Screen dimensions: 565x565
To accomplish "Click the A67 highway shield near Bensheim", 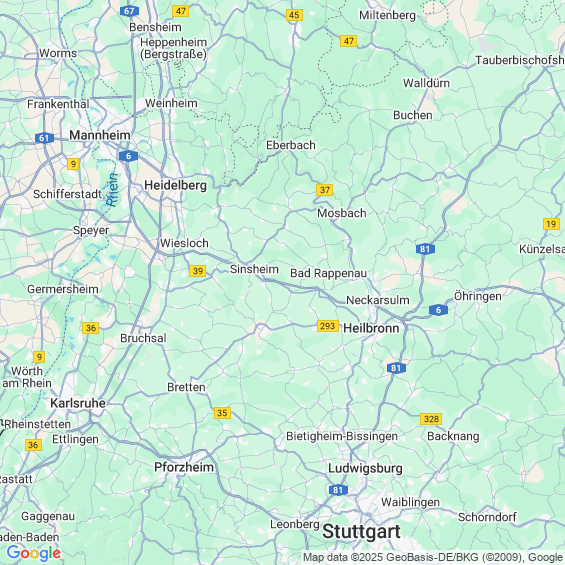I will [x=129, y=11].
